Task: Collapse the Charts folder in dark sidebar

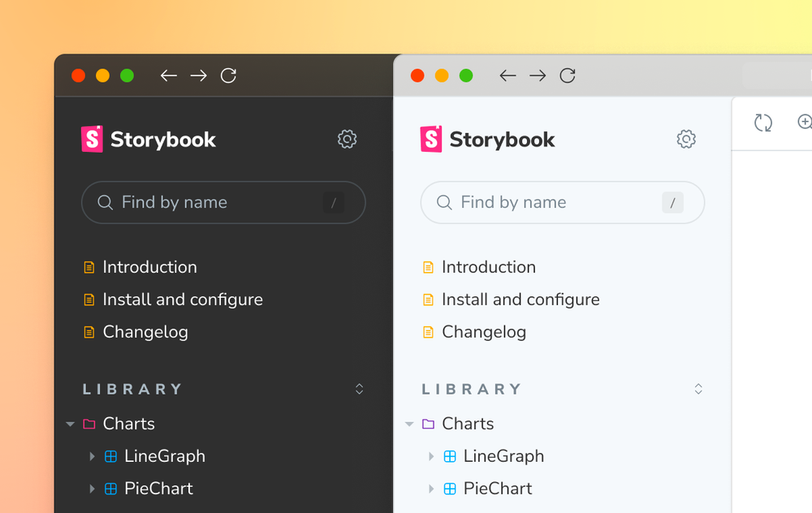Action: click(x=71, y=424)
